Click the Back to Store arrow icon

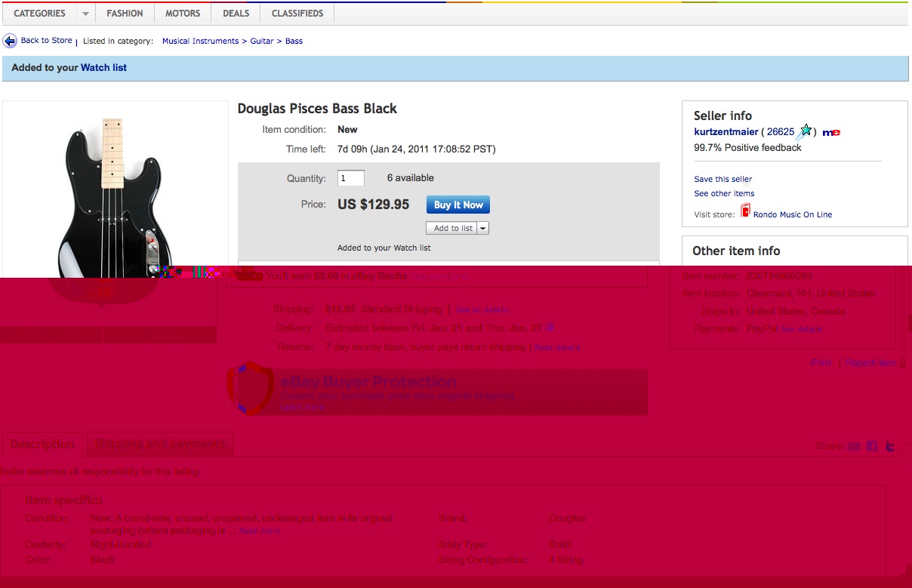point(10,41)
